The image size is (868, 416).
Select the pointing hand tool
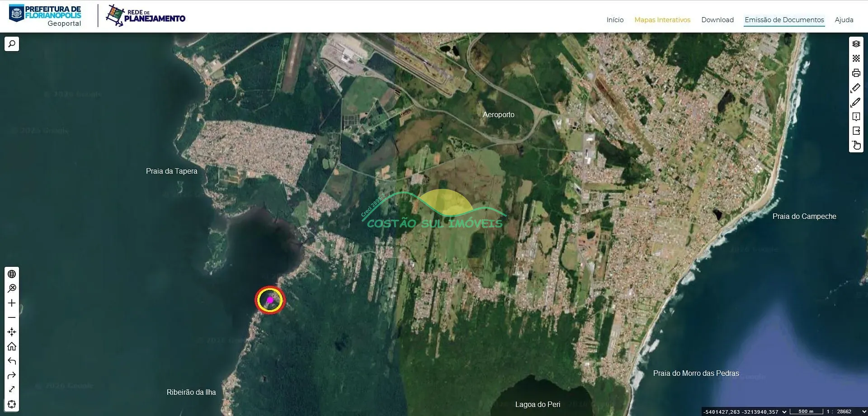pyautogui.click(x=856, y=145)
